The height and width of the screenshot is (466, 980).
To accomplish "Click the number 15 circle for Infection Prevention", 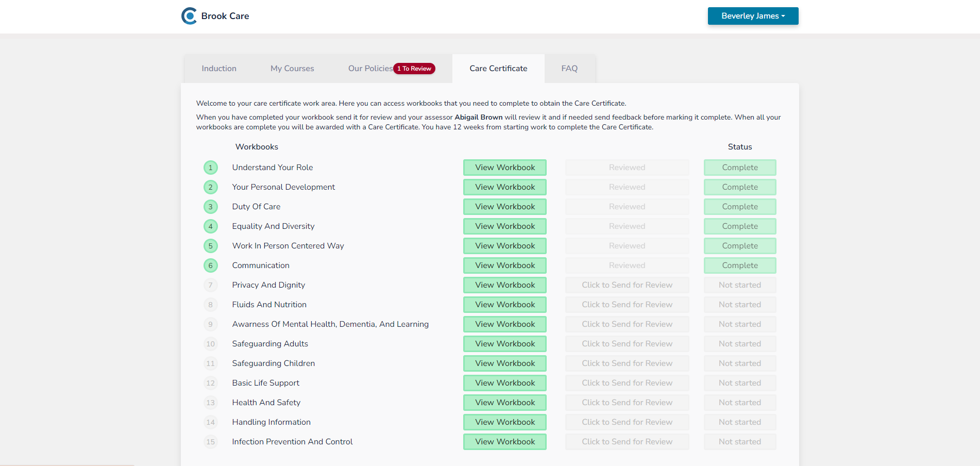I will (210, 442).
